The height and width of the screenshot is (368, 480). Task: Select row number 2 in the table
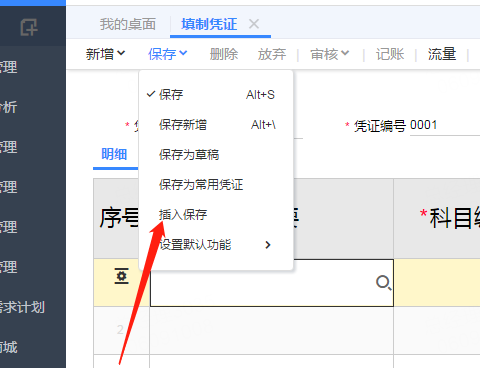[x=120, y=330]
